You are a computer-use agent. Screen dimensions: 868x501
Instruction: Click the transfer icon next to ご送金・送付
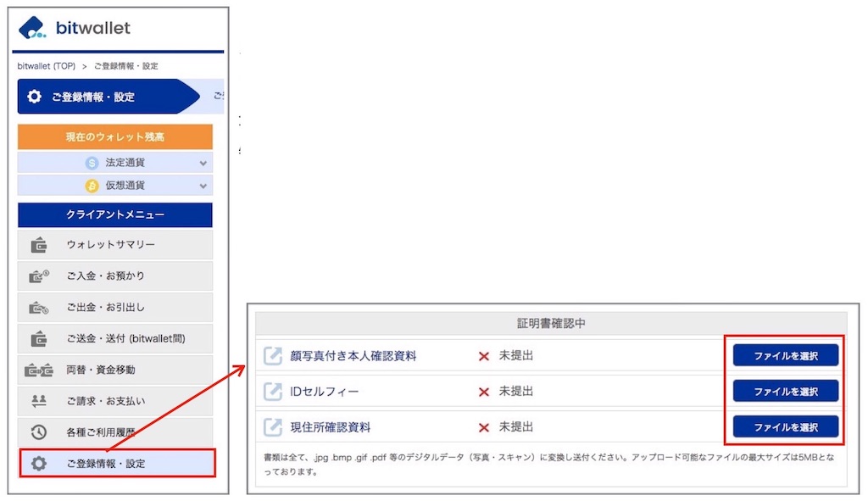pos(39,338)
